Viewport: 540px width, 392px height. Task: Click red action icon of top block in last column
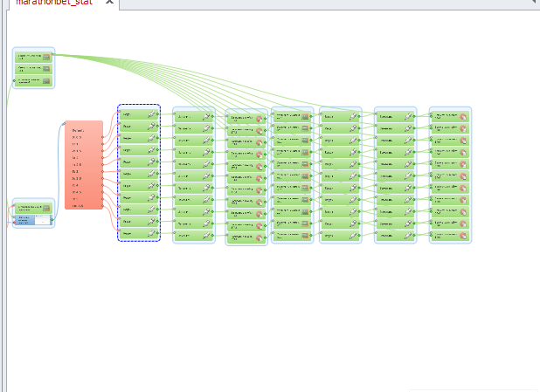click(x=463, y=117)
